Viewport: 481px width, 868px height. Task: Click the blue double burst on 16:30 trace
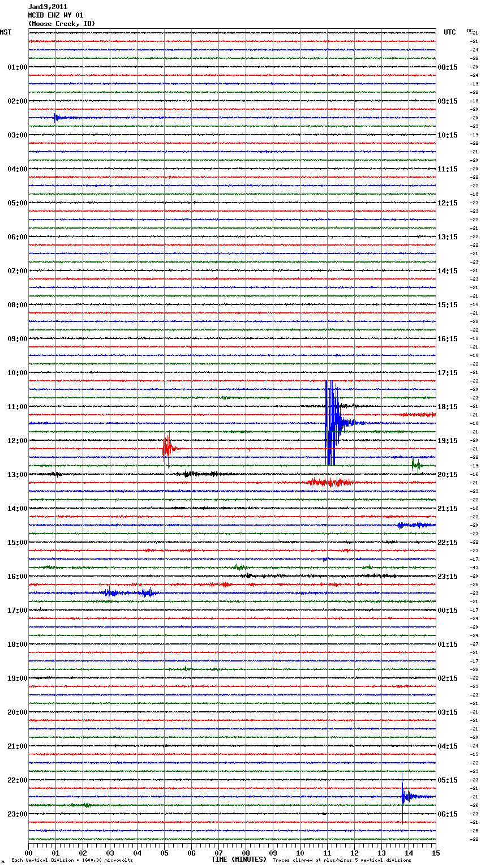pos(130,593)
